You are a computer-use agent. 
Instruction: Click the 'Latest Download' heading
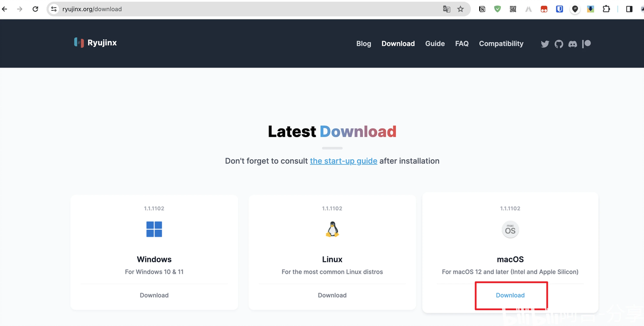click(x=332, y=132)
